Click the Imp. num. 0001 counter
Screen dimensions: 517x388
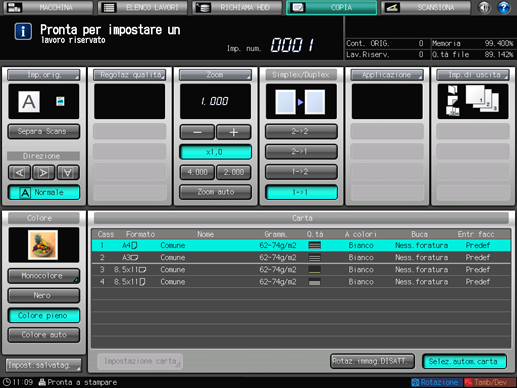click(x=292, y=45)
